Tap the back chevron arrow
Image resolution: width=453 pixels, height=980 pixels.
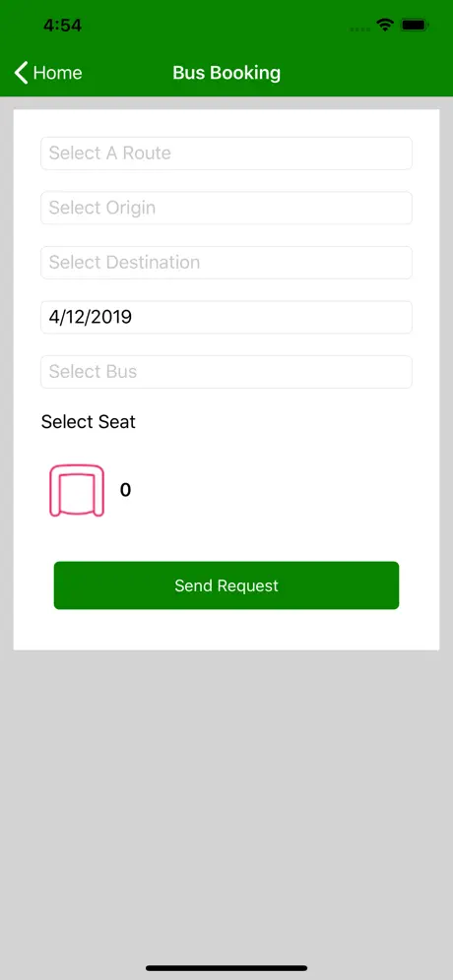tap(22, 73)
